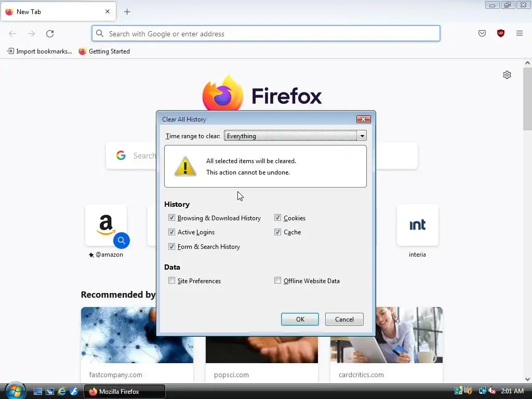This screenshot has width=532, height=399.
Task: Check the Site Preferences box
Action: [x=171, y=281]
